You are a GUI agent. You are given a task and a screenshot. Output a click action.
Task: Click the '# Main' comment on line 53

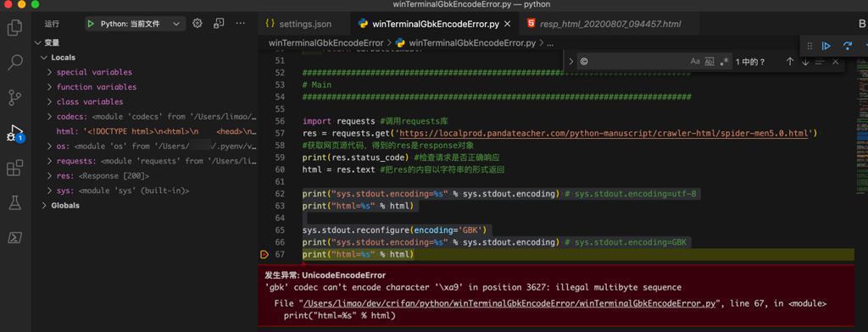[317, 86]
